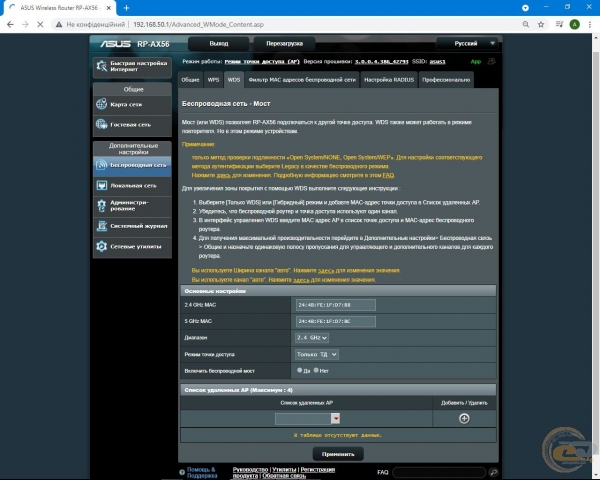Close the ASUS Wireless Router tab
Screen dimensions: 600x480
pyautogui.click(x=109, y=8)
